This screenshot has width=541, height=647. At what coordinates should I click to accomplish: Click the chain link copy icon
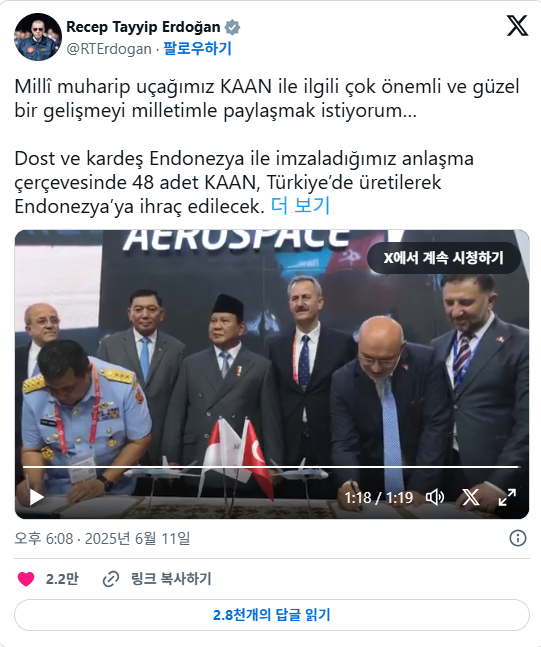111,579
